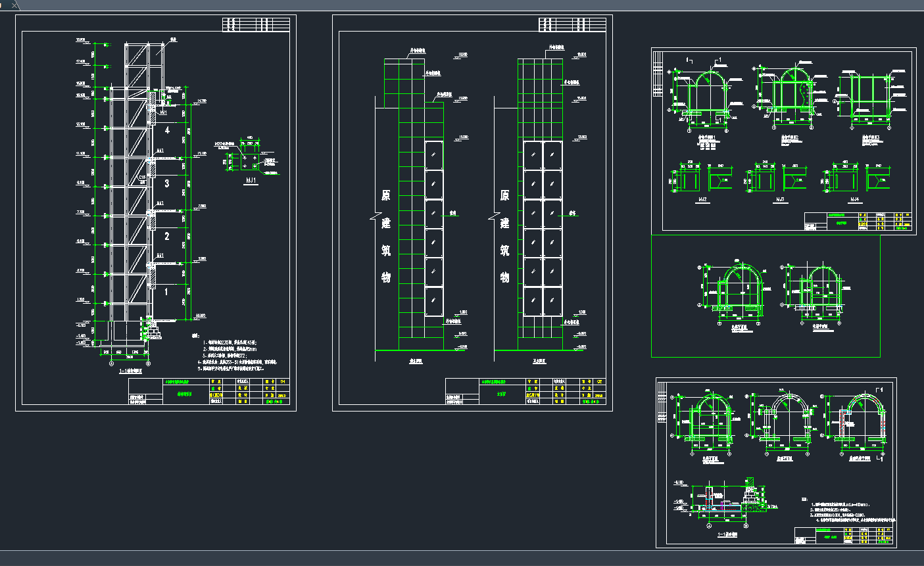Click the status bar at the bottom
This screenshot has width=924, height=566.
tap(462, 558)
